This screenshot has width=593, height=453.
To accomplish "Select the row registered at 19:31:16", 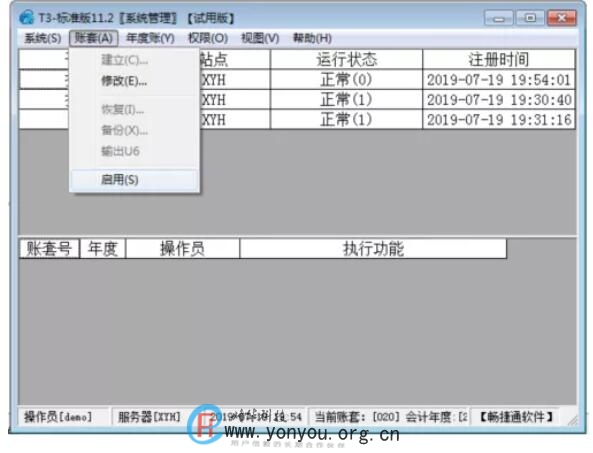I will point(297,120).
